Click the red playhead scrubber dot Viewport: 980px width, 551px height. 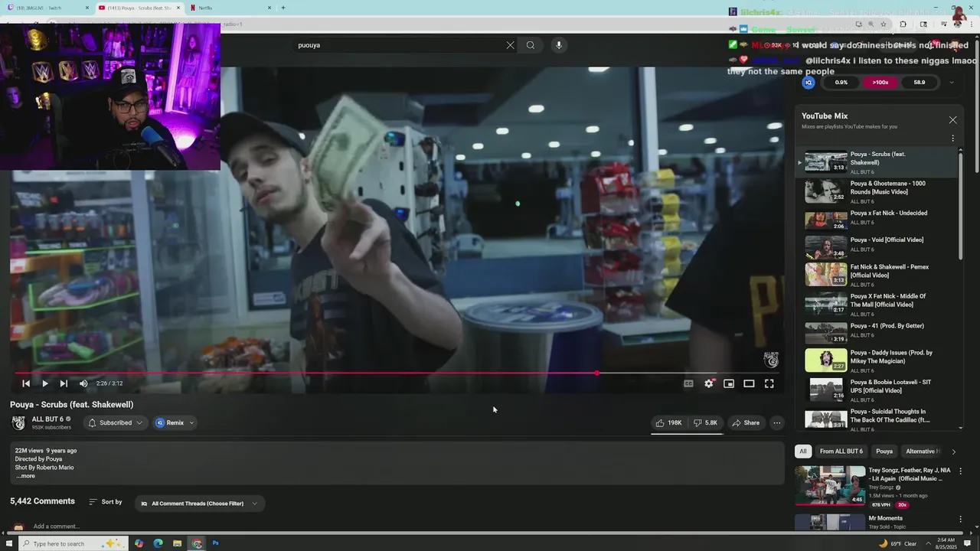point(597,373)
